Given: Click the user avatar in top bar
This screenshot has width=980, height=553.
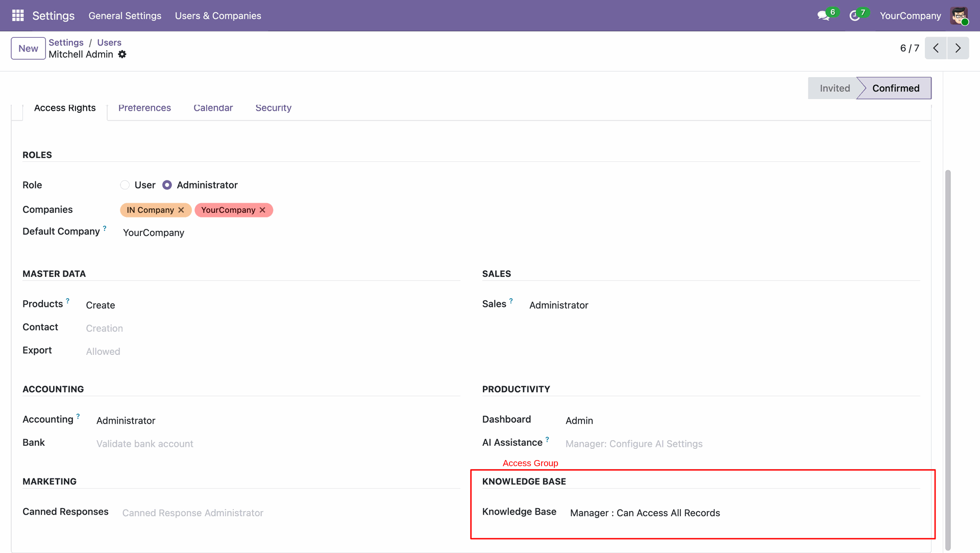Looking at the screenshot, I should pyautogui.click(x=959, y=16).
